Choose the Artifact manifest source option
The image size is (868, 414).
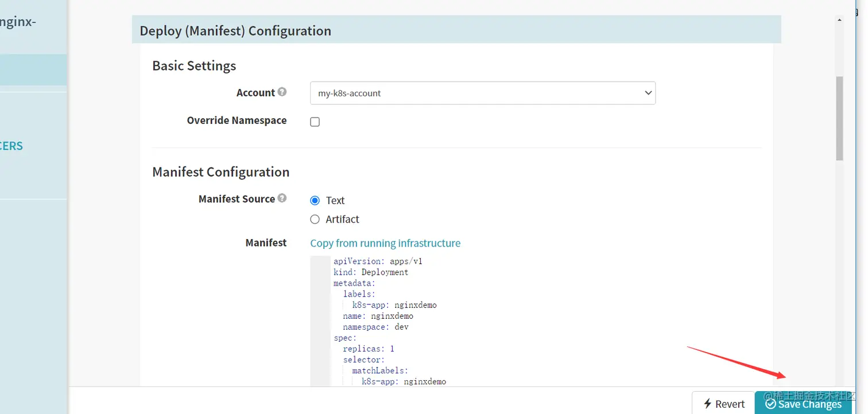315,219
